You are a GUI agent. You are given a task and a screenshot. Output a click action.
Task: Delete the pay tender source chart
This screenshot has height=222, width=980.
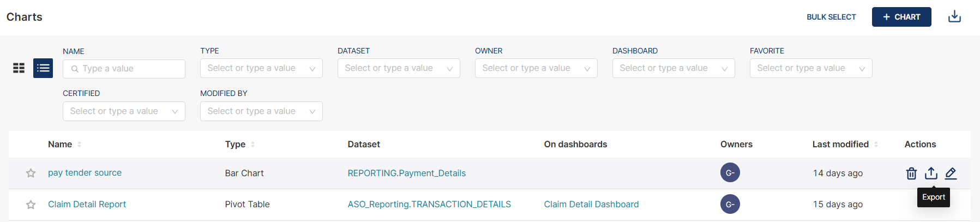911,173
